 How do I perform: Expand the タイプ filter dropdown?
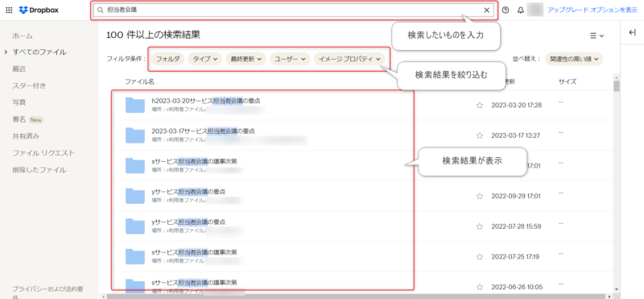(205, 59)
